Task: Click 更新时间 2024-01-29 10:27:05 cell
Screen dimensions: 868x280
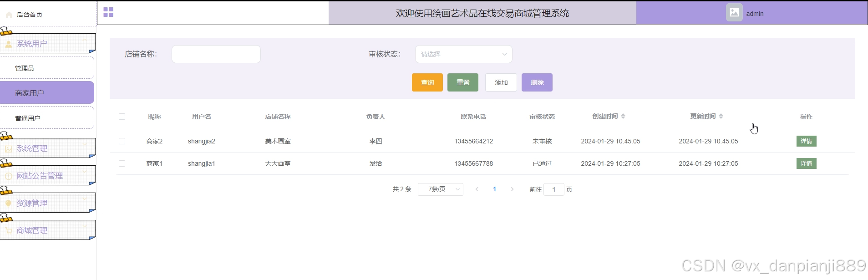Action: 708,163
